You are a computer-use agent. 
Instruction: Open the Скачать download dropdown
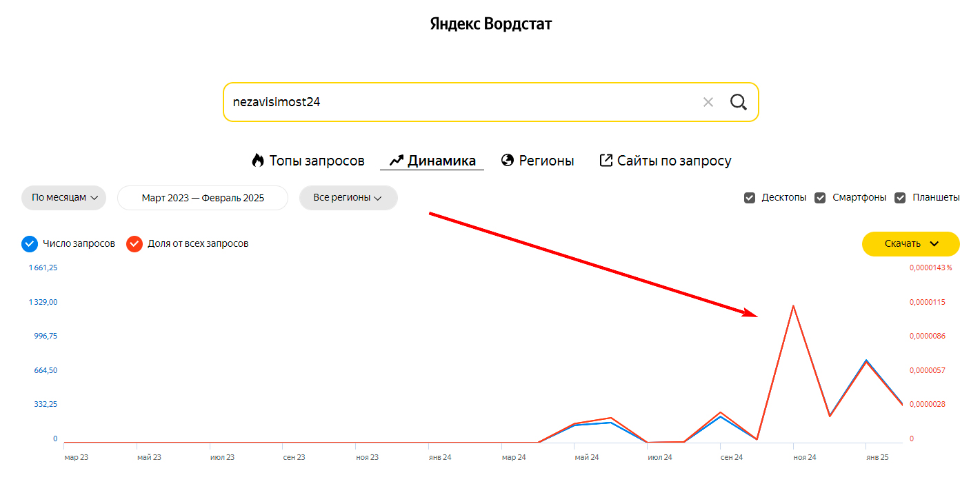pyautogui.click(x=910, y=243)
